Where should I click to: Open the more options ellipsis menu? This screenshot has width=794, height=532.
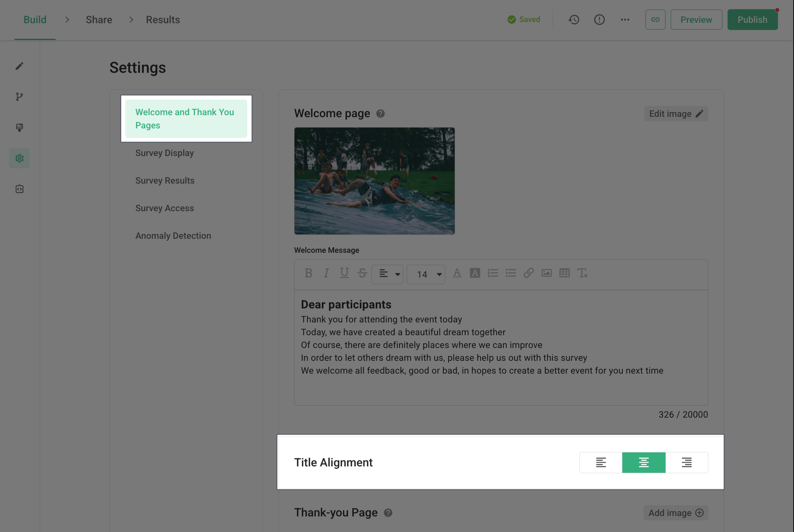click(625, 19)
